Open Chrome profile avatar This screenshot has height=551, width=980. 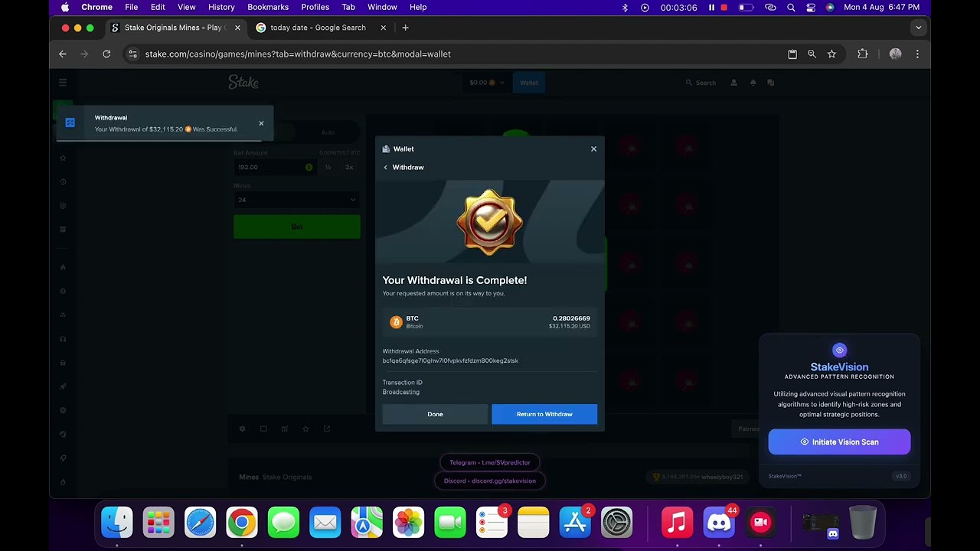point(895,54)
